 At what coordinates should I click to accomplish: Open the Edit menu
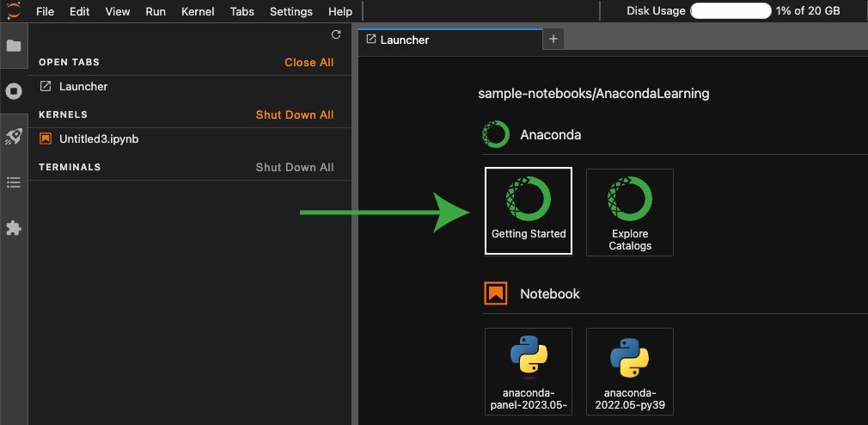(x=80, y=11)
